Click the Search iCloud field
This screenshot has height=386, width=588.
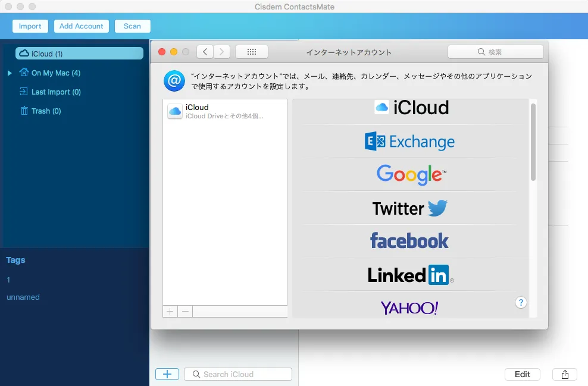tap(238, 374)
